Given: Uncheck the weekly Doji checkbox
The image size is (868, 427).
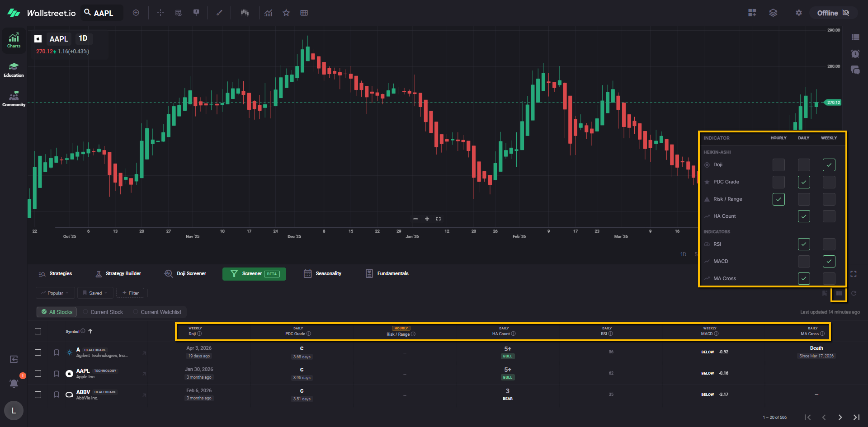Looking at the screenshot, I should [x=829, y=165].
